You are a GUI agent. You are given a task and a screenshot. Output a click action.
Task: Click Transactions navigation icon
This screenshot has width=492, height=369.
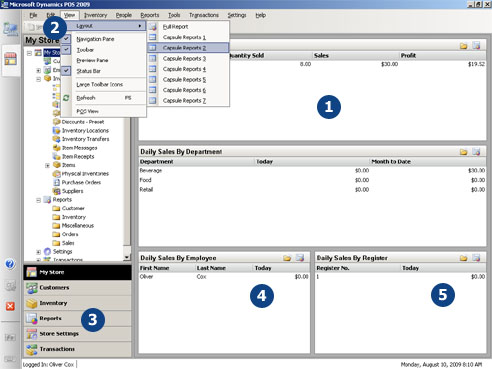coord(32,349)
